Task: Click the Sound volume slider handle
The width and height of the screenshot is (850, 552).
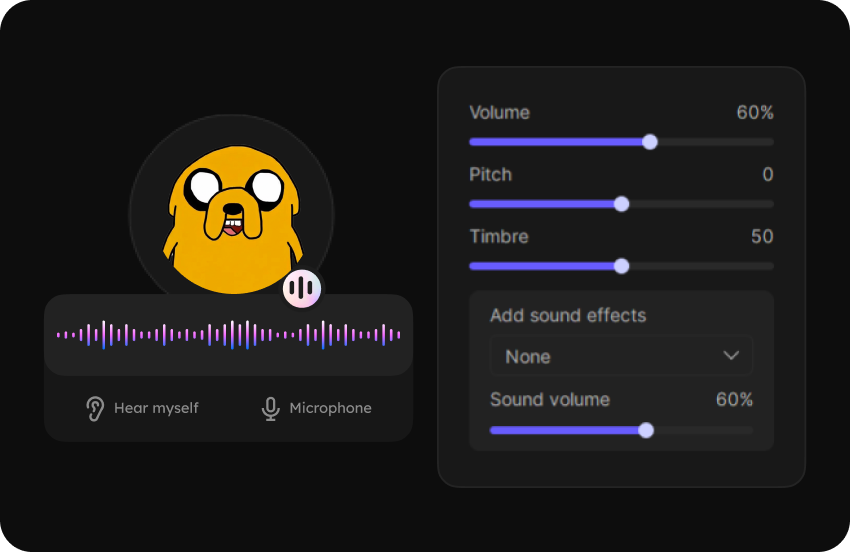Action: point(646,431)
